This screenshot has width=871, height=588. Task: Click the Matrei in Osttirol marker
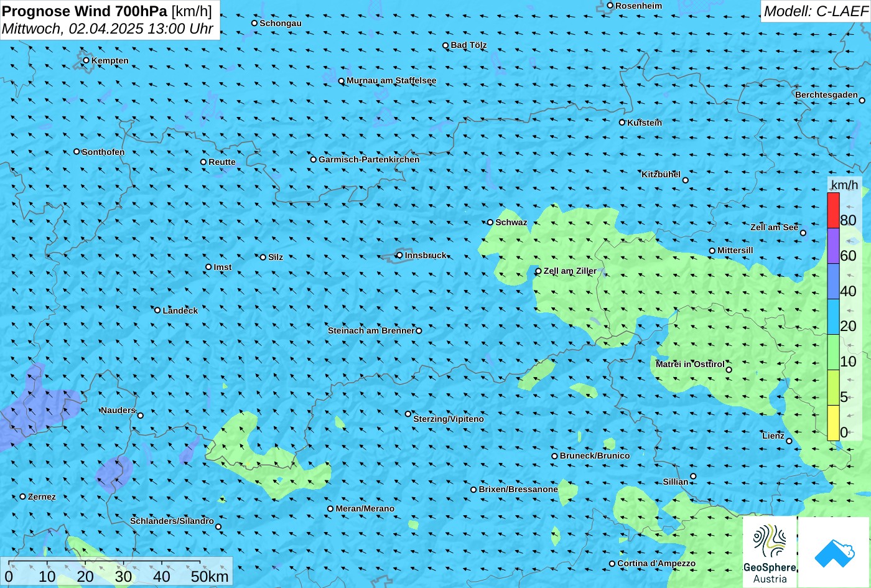729,370
